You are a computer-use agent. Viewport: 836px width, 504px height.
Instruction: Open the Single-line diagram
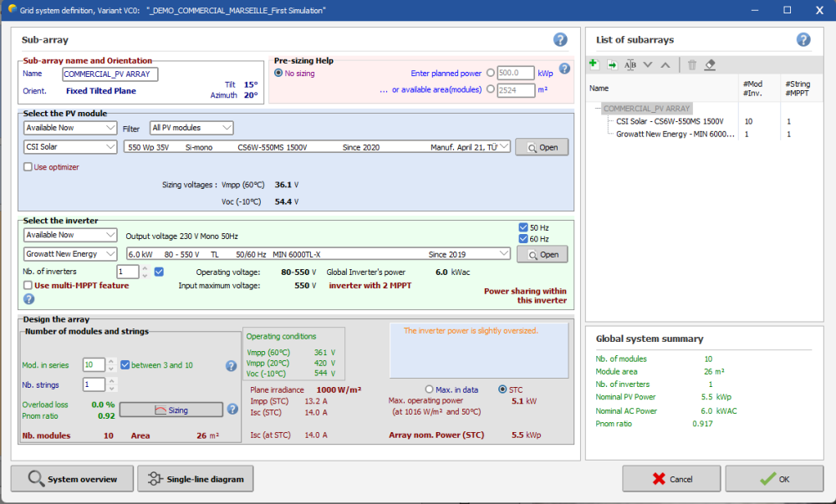[x=195, y=479]
